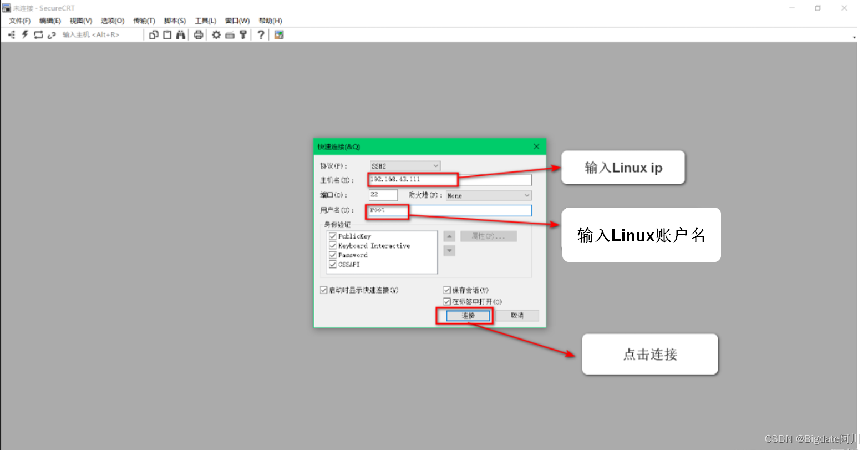Open the 传输(T) menu
Viewport: 868px width, 450px height.
click(144, 21)
